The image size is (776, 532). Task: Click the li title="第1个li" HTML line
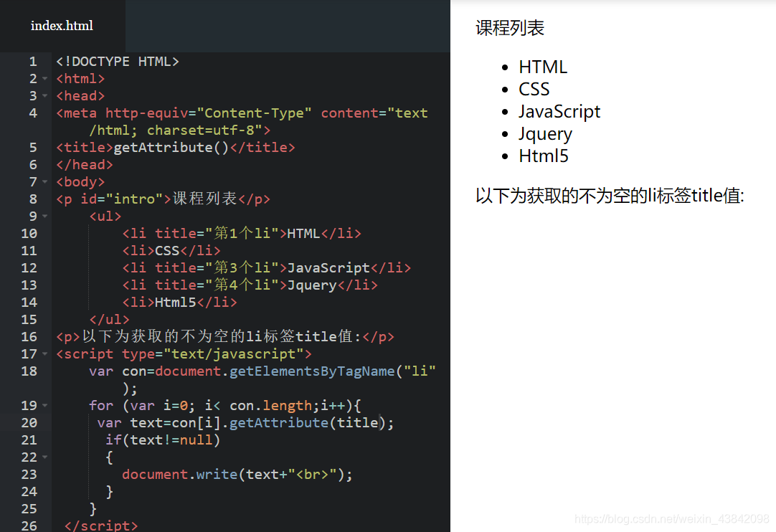tap(242, 233)
